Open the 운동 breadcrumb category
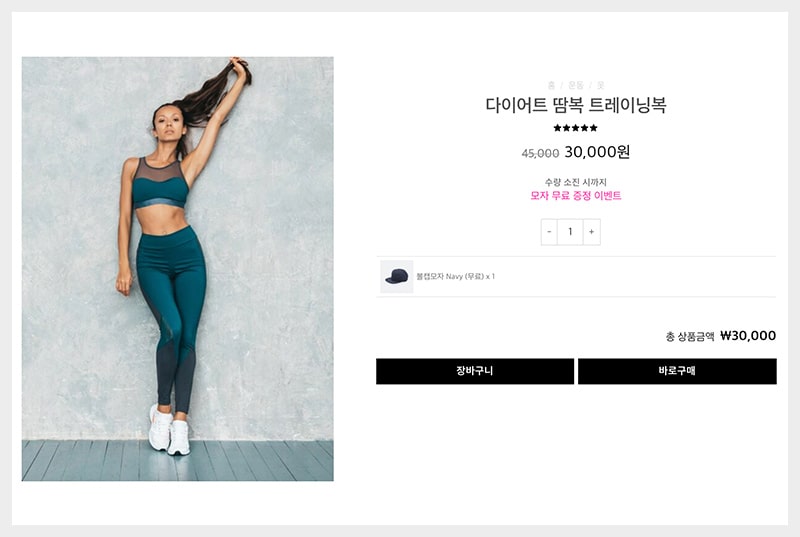800x537 pixels. (x=576, y=85)
